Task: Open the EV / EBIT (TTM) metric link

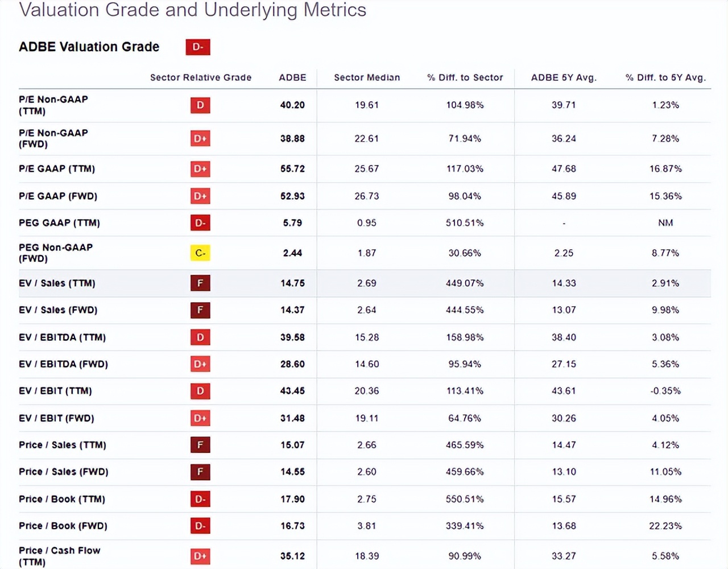Action: coord(55,391)
